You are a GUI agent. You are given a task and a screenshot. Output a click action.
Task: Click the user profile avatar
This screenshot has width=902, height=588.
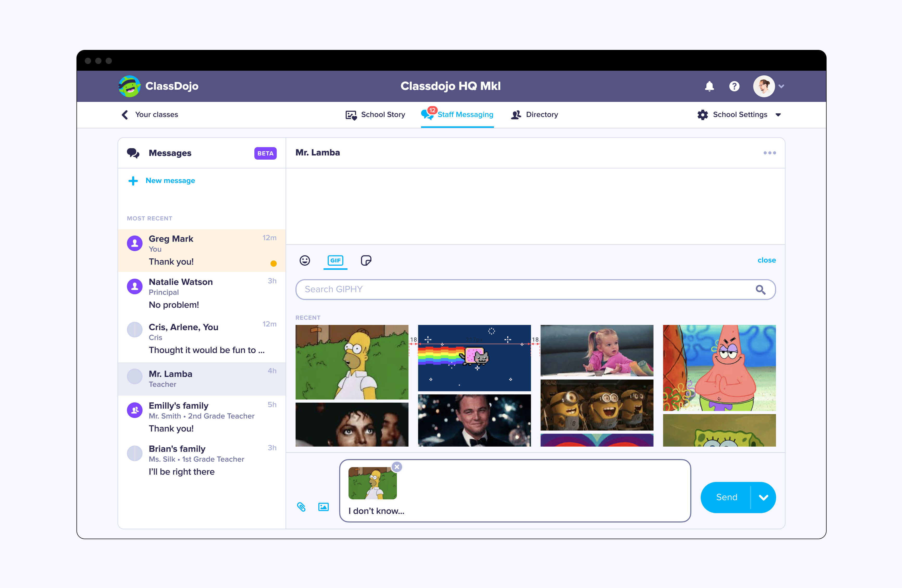(764, 86)
